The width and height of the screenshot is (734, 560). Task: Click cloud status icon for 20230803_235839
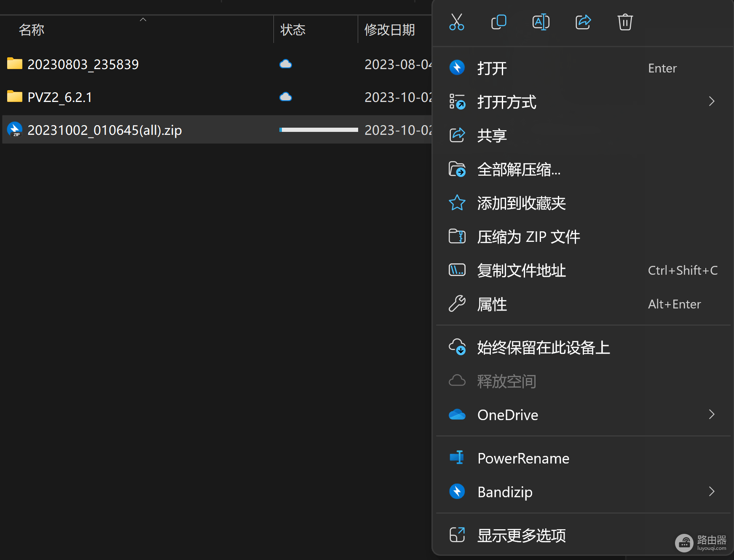(286, 64)
